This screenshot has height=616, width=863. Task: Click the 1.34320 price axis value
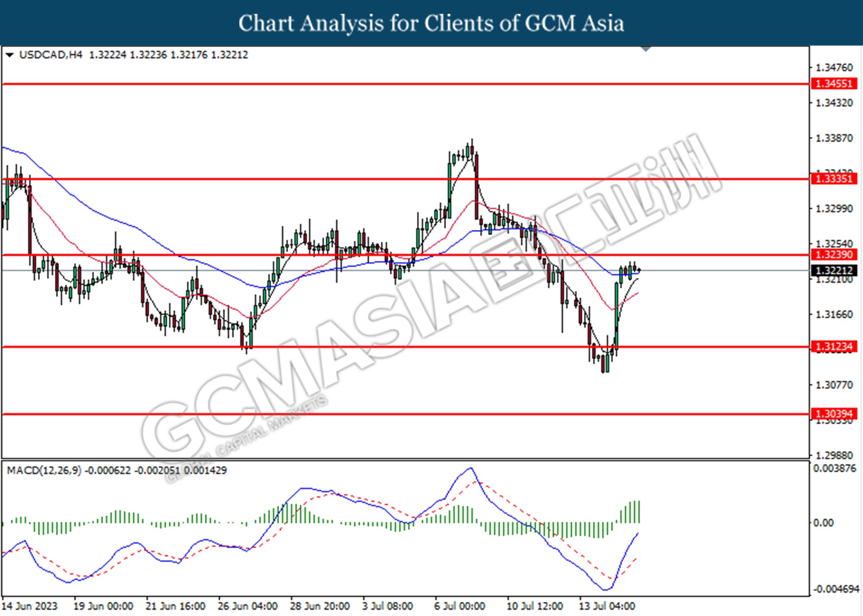click(x=834, y=103)
